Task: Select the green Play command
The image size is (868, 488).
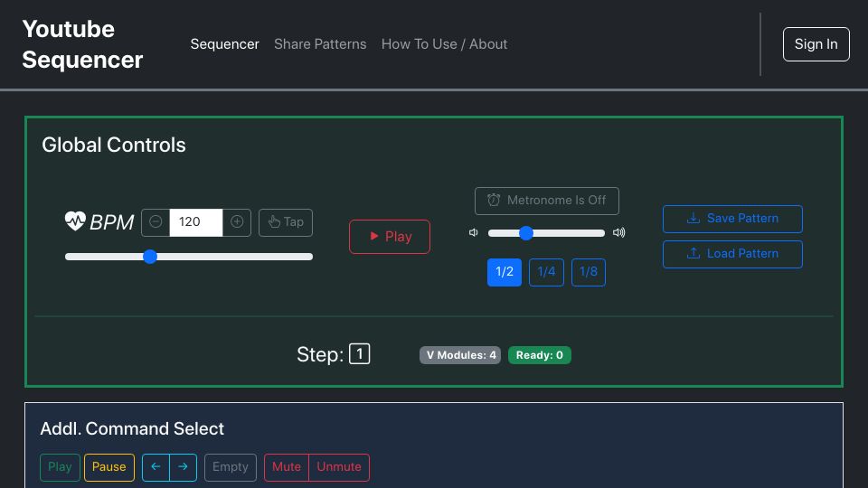Action: click(60, 467)
